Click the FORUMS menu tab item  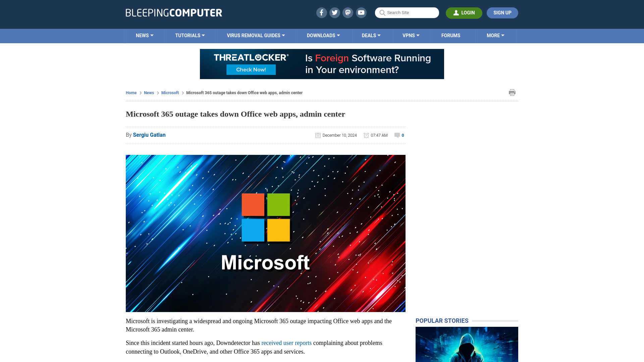point(451,35)
